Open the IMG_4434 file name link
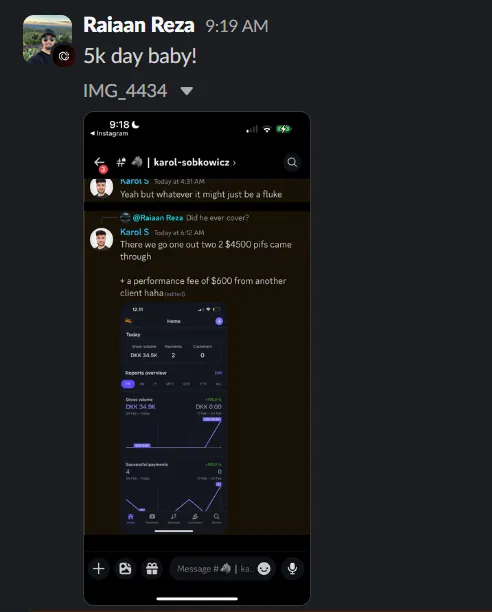Image resolution: width=492 pixels, height=612 pixels. [x=125, y=91]
